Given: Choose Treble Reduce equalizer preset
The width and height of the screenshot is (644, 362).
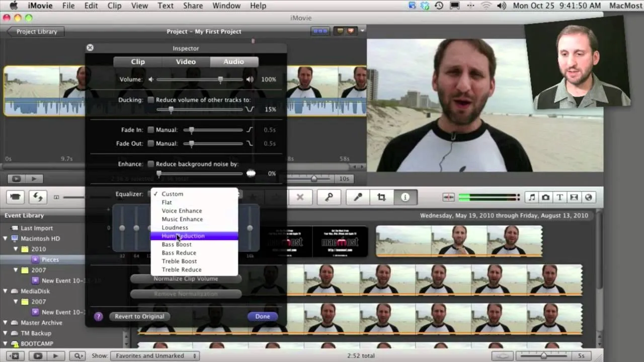Looking at the screenshot, I should [x=194, y=269].
